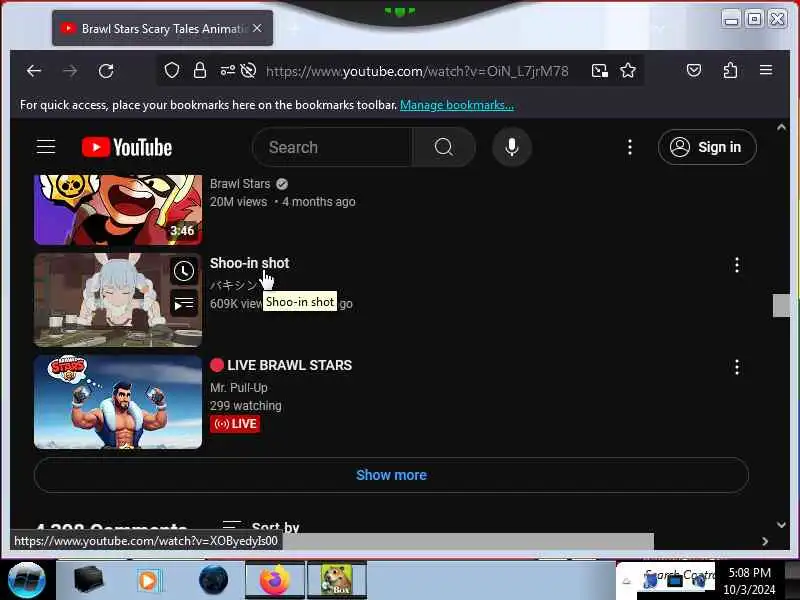Open Firefox application hamburger menu

766,70
